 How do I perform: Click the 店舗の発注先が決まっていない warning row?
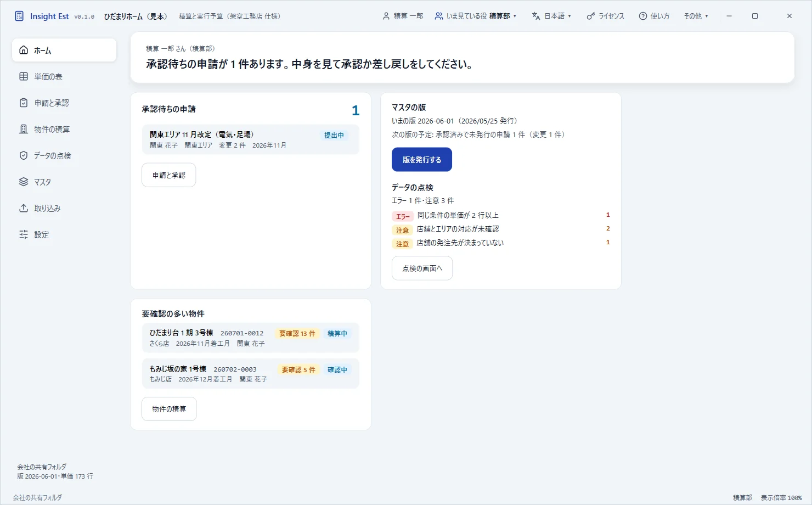pyautogui.click(x=501, y=243)
